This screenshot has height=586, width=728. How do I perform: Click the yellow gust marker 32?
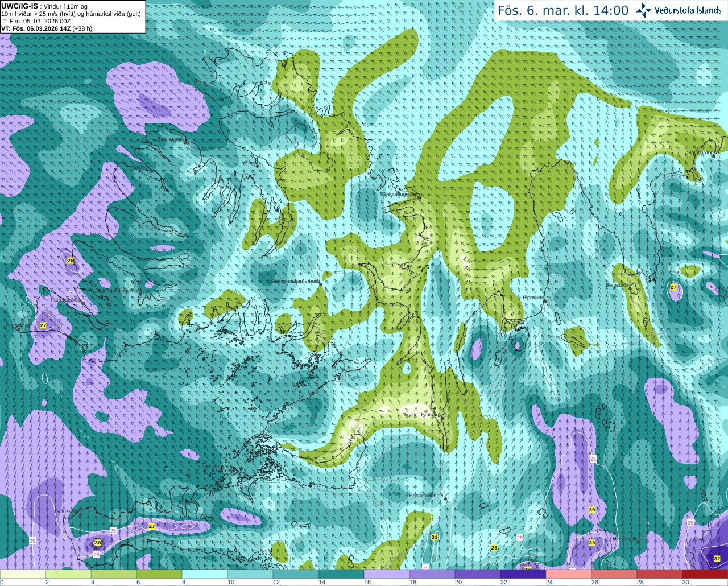coord(717,559)
